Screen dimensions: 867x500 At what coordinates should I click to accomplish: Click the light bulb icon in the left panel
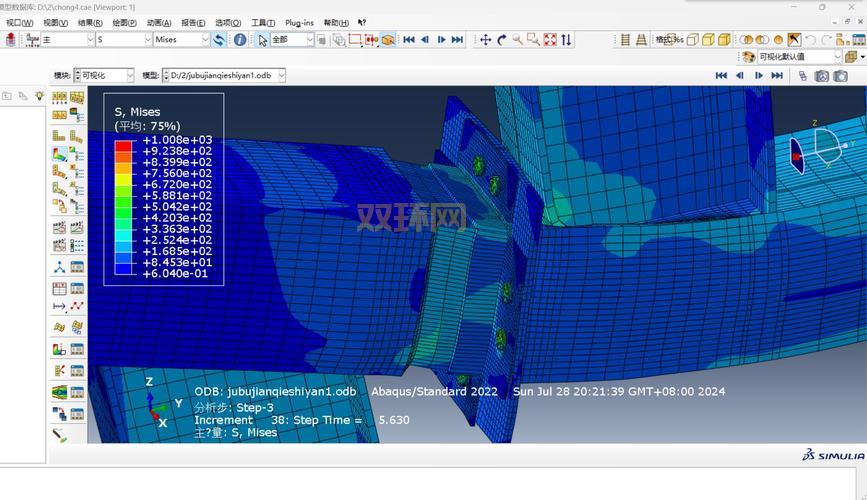[x=39, y=96]
